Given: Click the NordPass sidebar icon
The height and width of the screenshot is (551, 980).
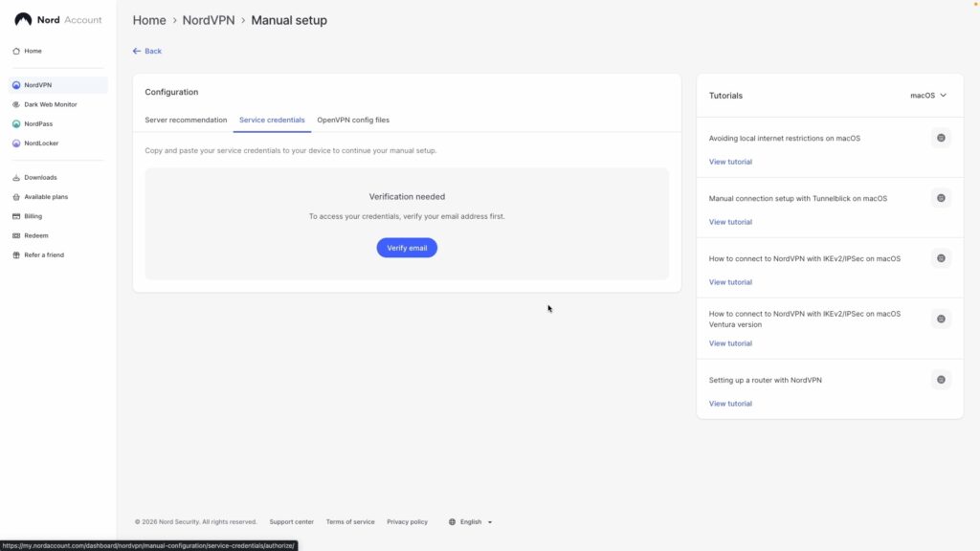Looking at the screenshot, I should (x=16, y=124).
